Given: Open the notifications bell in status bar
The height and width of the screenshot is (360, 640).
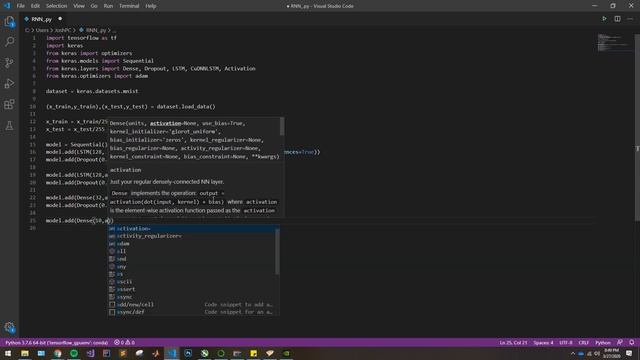Looking at the screenshot, I should click(x=631, y=342).
